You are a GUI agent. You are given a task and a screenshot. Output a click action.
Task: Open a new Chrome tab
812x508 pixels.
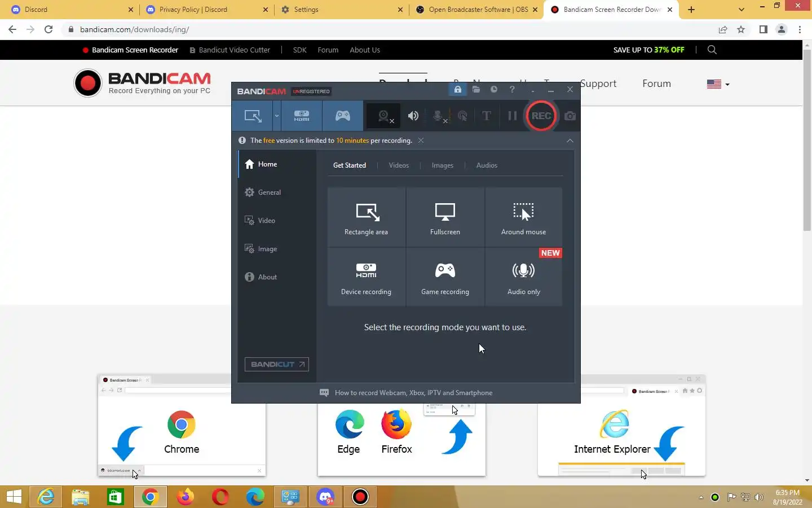tap(691, 10)
